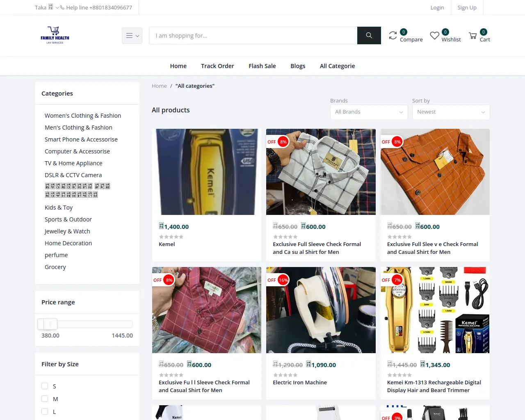Click the 1,090.00 discounted price
Viewport: 525px width, 420px height.
coord(321,365)
